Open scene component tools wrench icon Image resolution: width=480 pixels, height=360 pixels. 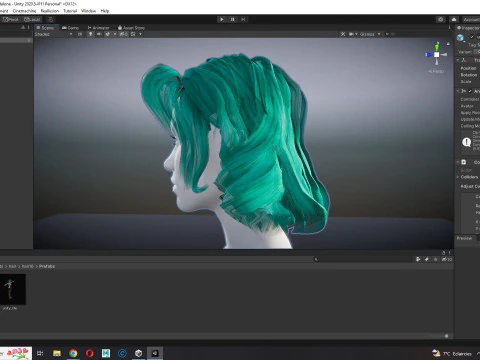pos(343,34)
